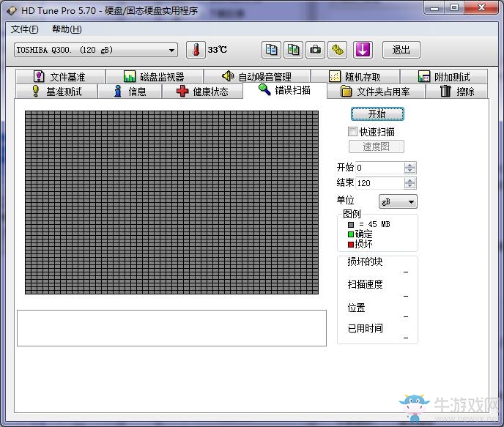This screenshot has height=427, width=504.
Task: Open the 健康状态 health tab
Action: click(202, 92)
